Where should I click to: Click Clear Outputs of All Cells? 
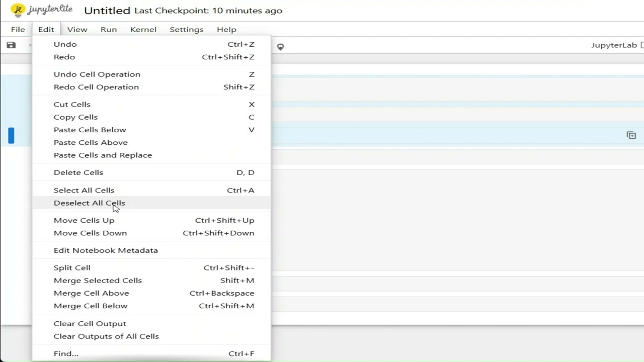pyautogui.click(x=106, y=336)
